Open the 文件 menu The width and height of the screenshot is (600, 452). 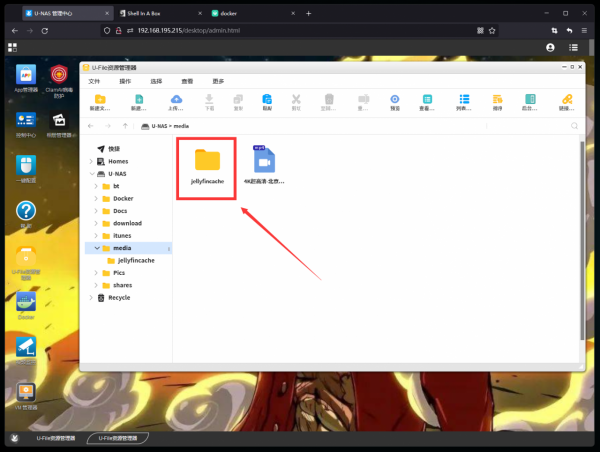tap(94, 81)
